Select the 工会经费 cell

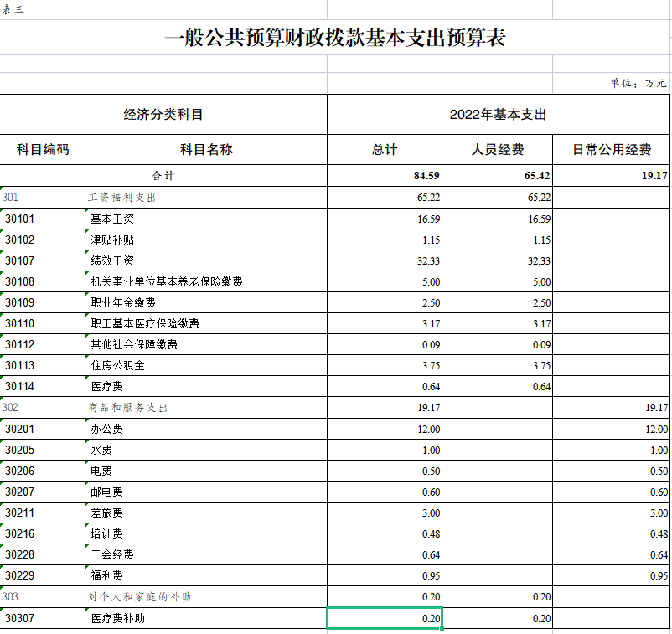point(206,555)
